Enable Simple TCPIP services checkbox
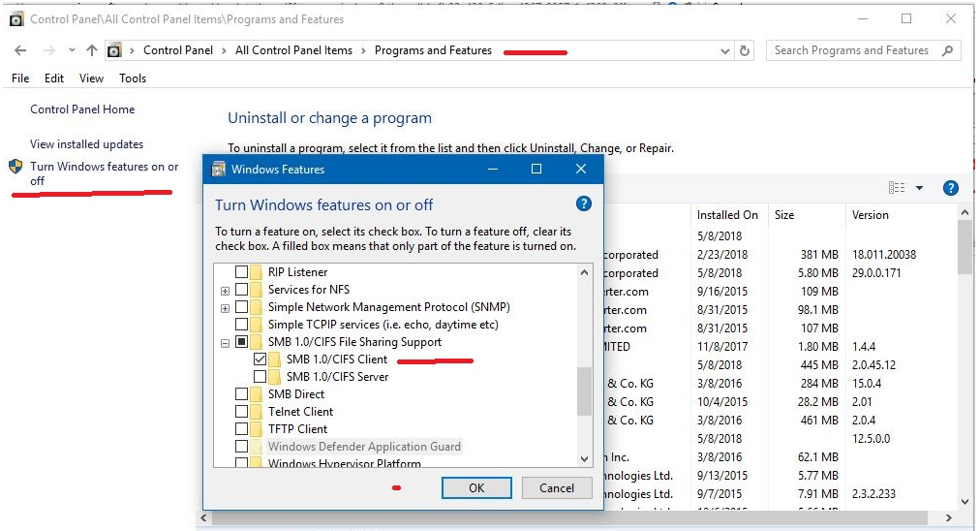This screenshot has width=980, height=531. pos(241,325)
